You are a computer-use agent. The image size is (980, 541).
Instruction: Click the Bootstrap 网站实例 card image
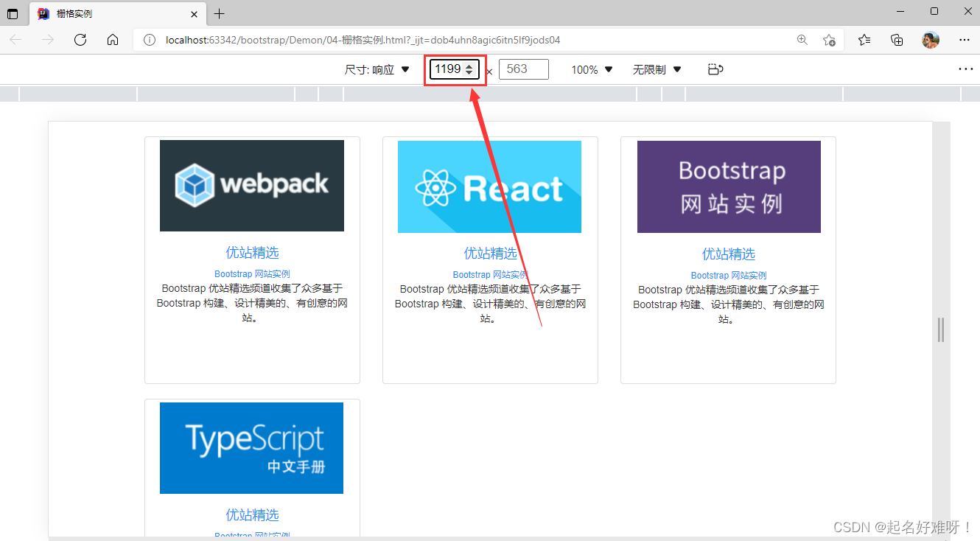pyautogui.click(x=729, y=186)
